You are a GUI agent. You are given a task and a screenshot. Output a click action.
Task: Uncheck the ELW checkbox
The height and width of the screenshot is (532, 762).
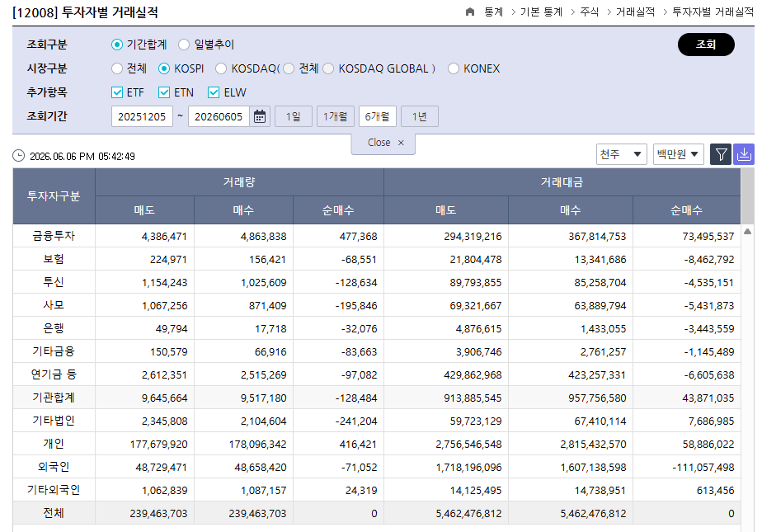214,92
